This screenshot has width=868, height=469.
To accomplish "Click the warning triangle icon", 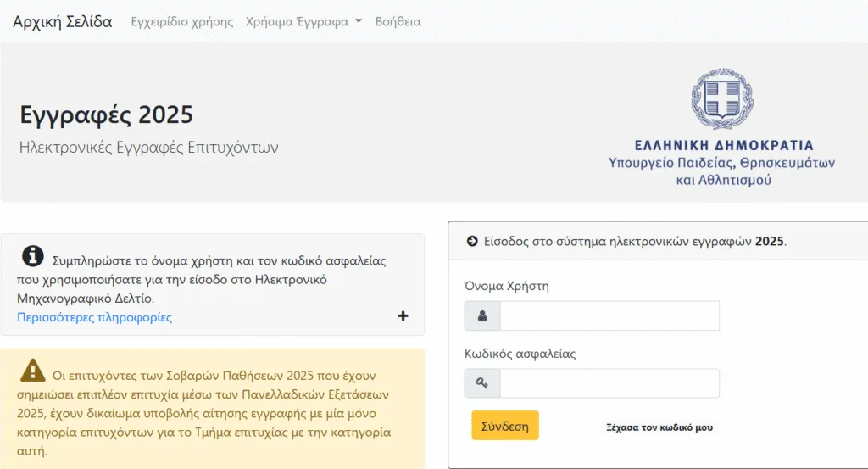I will click(33, 370).
